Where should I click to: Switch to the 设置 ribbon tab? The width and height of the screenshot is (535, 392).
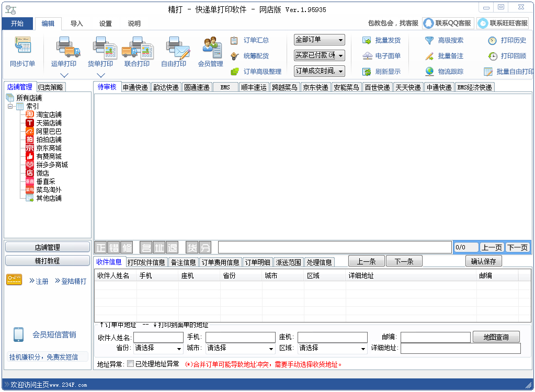pos(106,24)
